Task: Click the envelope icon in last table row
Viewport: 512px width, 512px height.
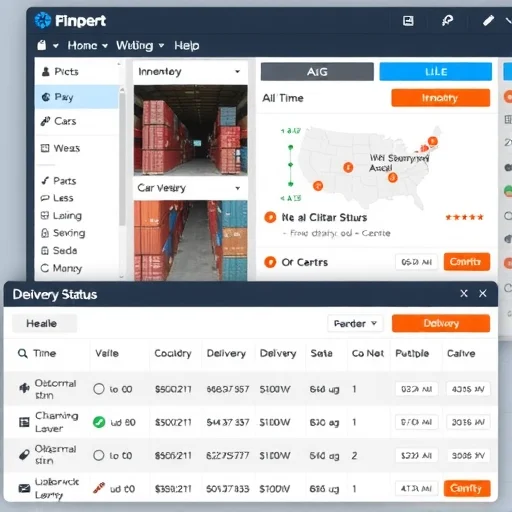Action: pos(24,489)
